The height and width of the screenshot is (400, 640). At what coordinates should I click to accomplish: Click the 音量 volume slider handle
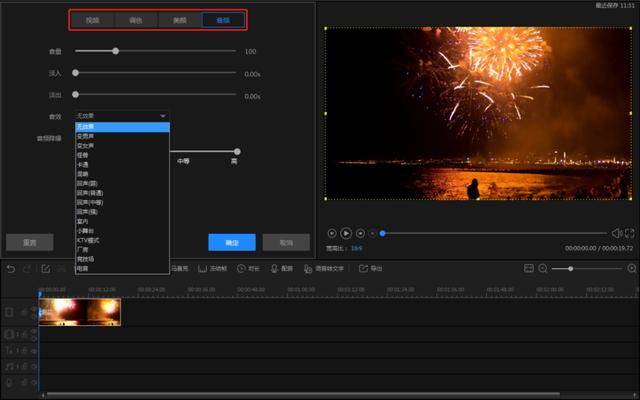tap(116, 50)
